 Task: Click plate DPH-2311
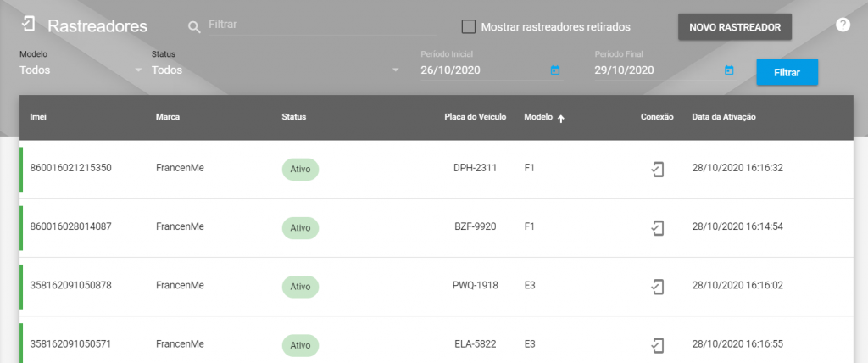(x=475, y=168)
